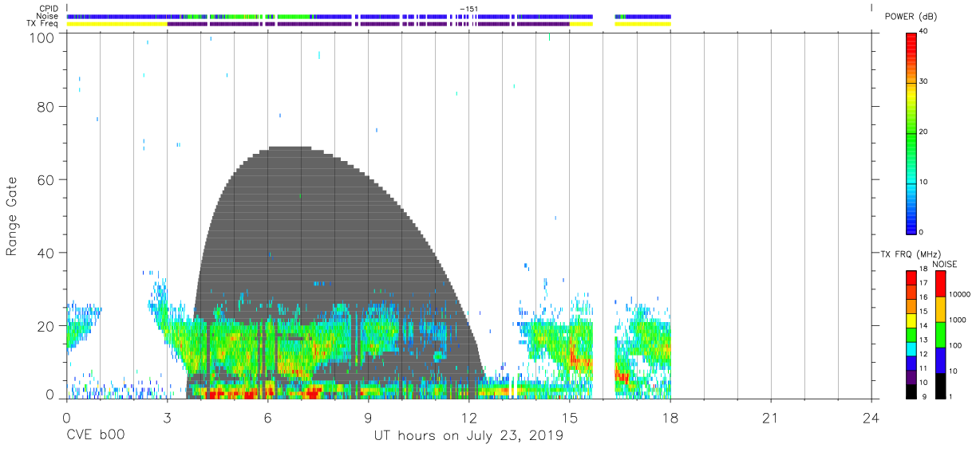Click the 1000 tick on the NOISE scale
Image resolution: width=980 pixels, height=452 pixels.
pyautogui.click(x=957, y=320)
